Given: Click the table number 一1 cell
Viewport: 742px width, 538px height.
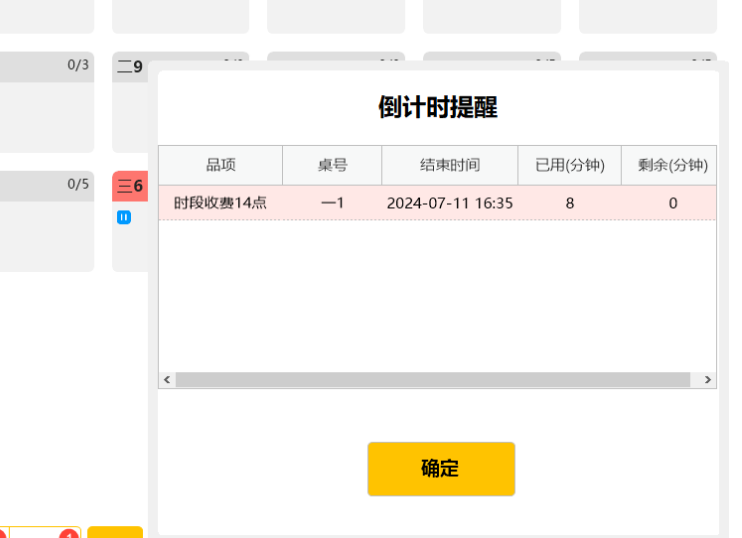Looking at the screenshot, I should (x=332, y=203).
